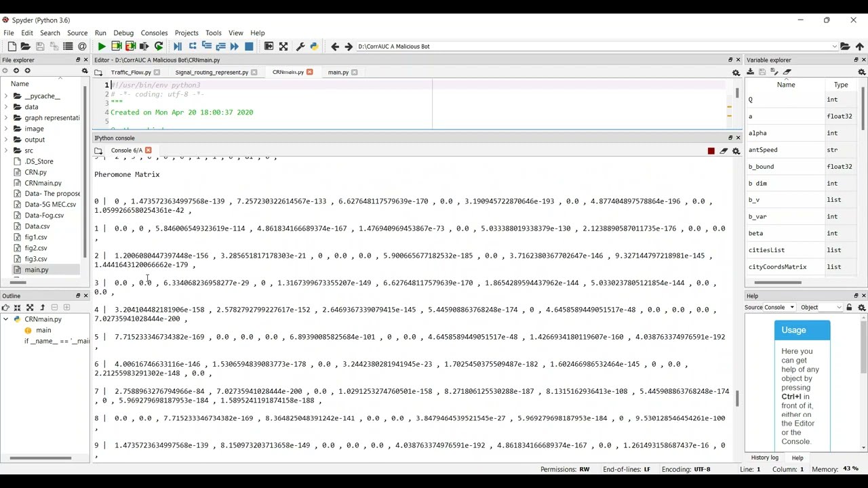Select CRNmain.py in the File explorer
This screenshot has width=868, height=488.
coord(43,183)
